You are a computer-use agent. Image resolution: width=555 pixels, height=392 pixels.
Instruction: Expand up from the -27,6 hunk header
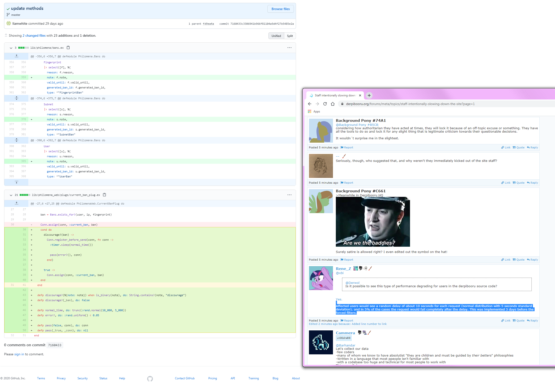pyautogui.click(x=16, y=204)
